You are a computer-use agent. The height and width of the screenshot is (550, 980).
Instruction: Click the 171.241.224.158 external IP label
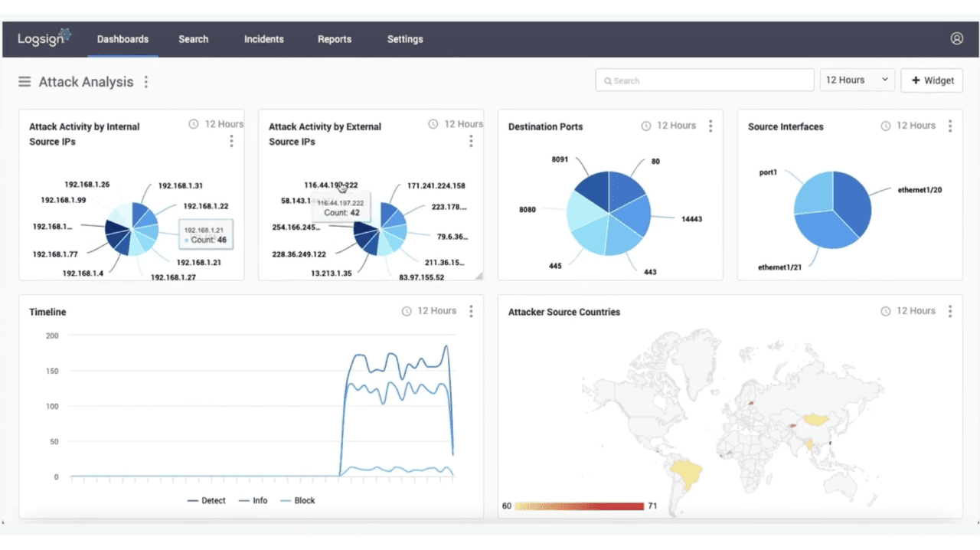pos(436,185)
